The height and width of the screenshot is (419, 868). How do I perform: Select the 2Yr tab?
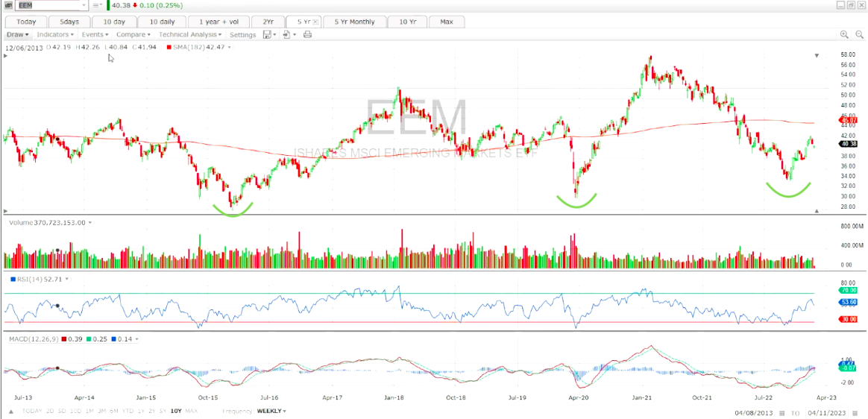268,22
